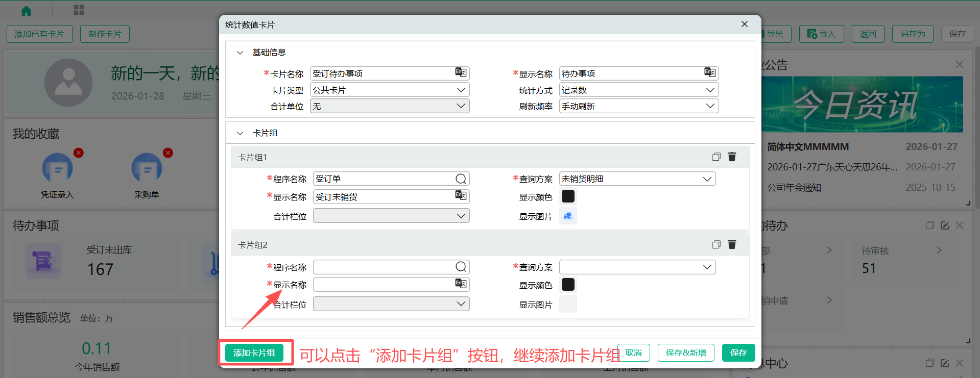
Task: Open search for 卡片组2 程序名称
Action: pos(461,267)
